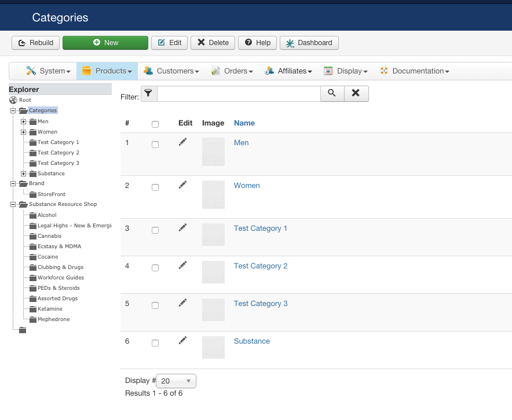Open the Men image thumbnail placeholder
The image size is (512, 420).
213,152
